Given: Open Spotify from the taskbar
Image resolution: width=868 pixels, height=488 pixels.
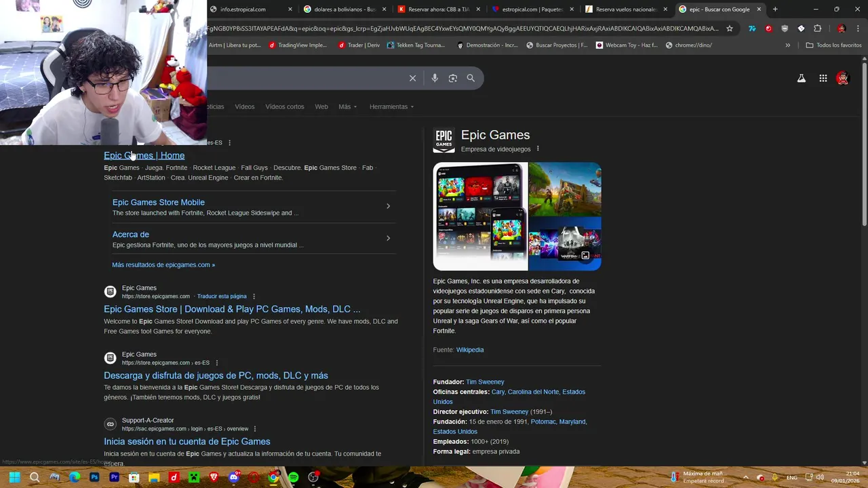Looking at the screenshot, I should coord(293,477).
